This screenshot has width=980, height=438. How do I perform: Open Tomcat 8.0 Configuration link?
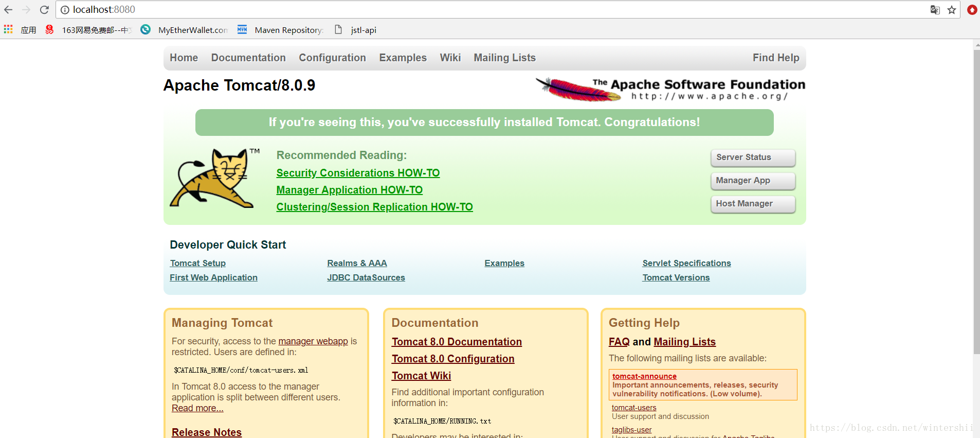[453, 359]
